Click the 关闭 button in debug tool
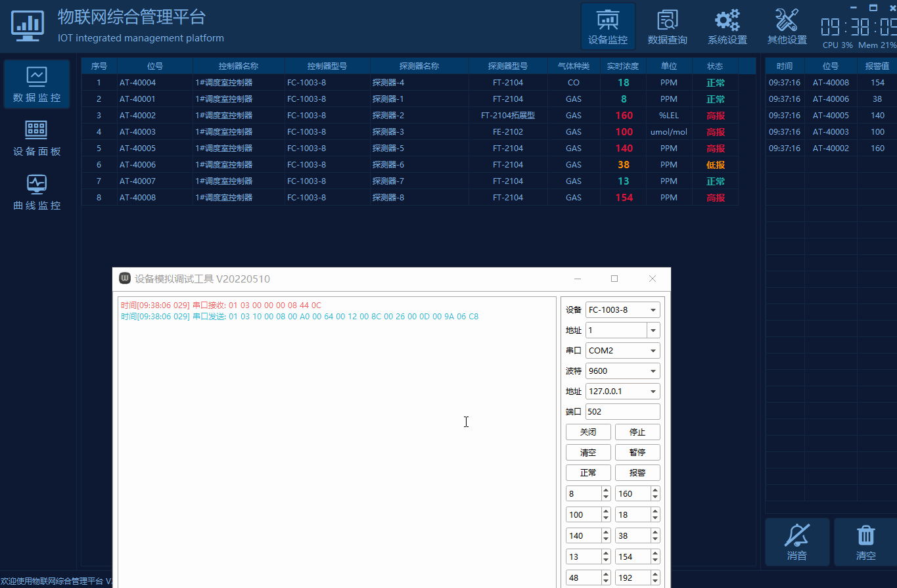 tap(588, 432)
